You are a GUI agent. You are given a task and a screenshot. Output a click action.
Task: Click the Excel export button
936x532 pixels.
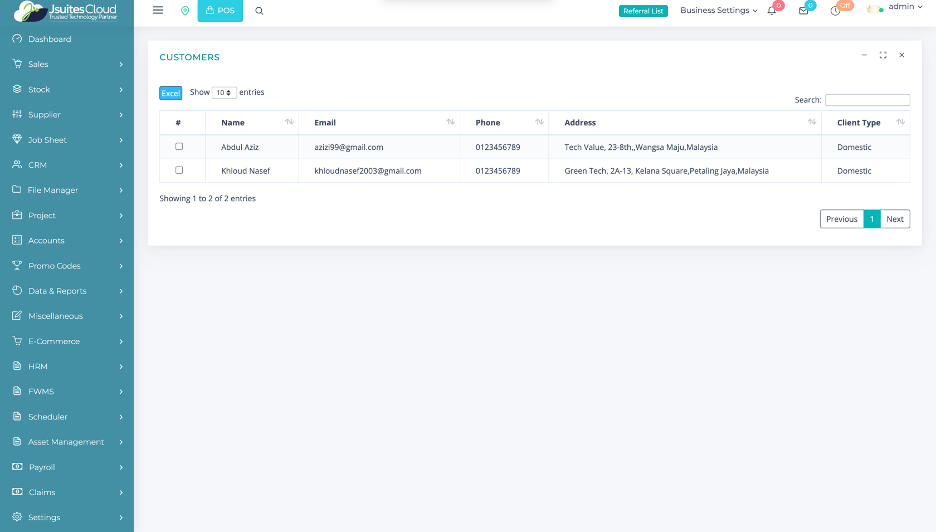point(170,93)
